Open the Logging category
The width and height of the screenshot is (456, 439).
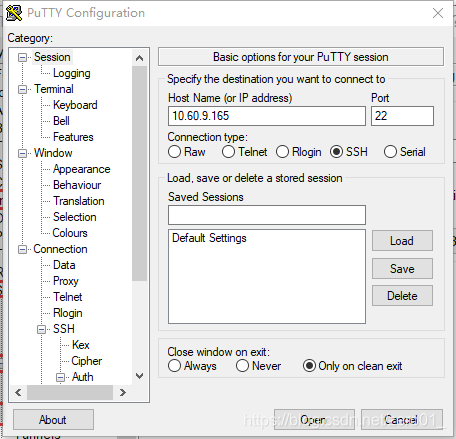tap(72, 73)
